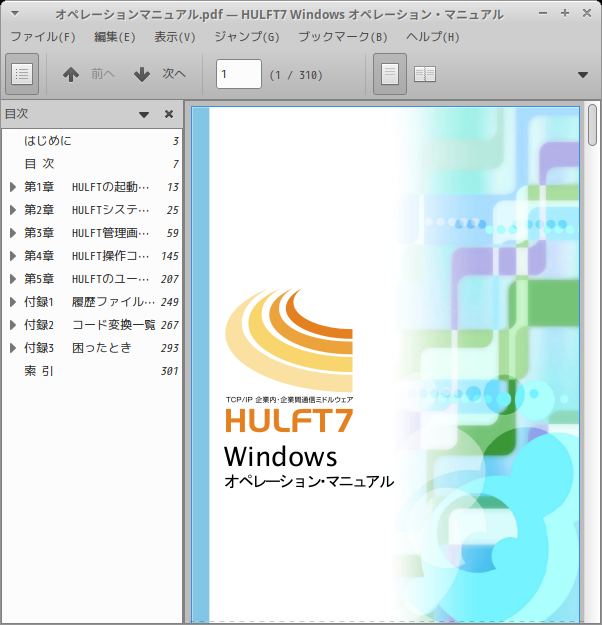Select 第5章 HULFTのユー entry
602x625 pixels.
(x=92, y=279)
